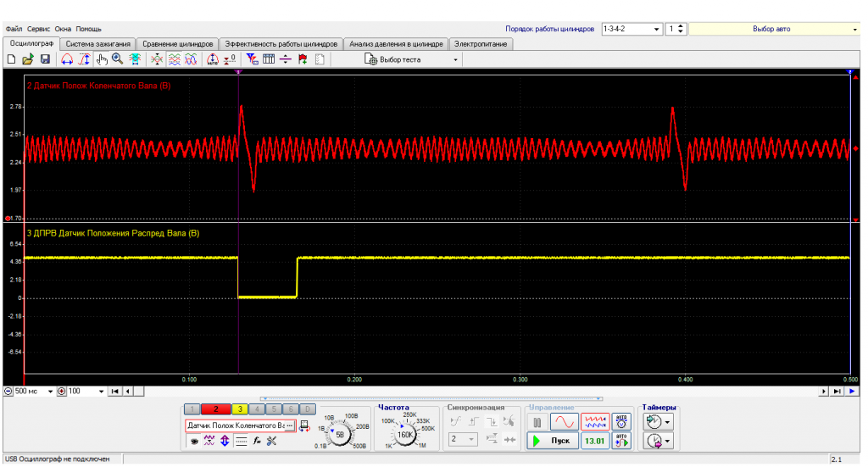The image size is (868, 467).
Task: Show channels on separate stacked tracks
Action: pyautogui.click(x=175, y=59)
